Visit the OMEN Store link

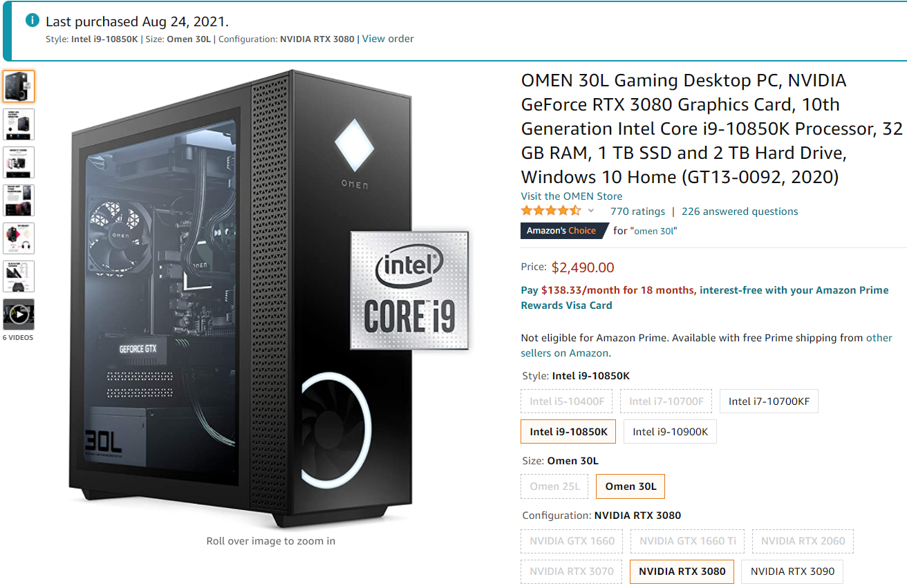point(572,196)
